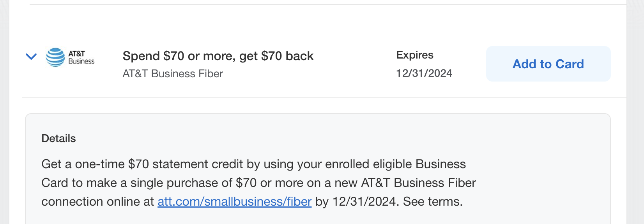Collapse the AT&T offer details chevron
Screen dimensions: 644x224
[x=31, y=57]
